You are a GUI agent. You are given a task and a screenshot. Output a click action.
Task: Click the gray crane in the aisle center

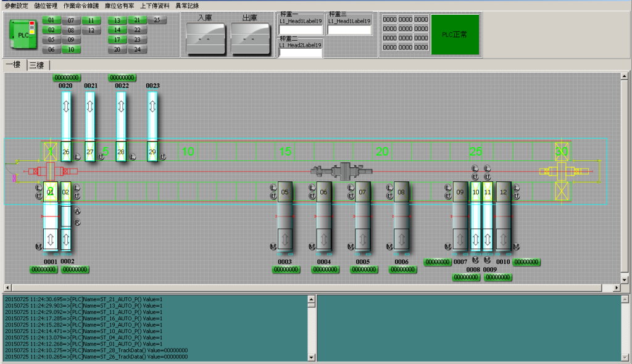pyautogui.click(x=343, y=170)
